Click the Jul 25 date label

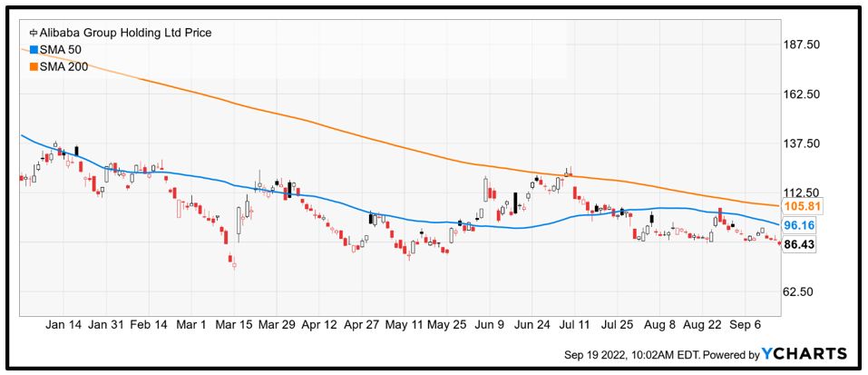pyautogui.click(x=618, y=324)
